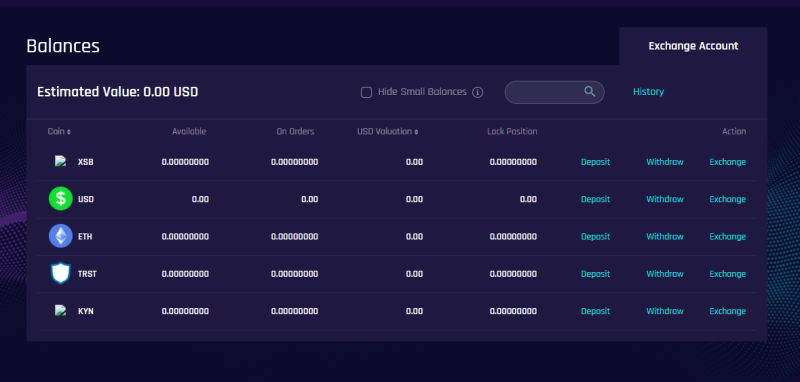Select the KYN coin label
The width and height of the screenshot is (800, 382).
tap(86, 311)
